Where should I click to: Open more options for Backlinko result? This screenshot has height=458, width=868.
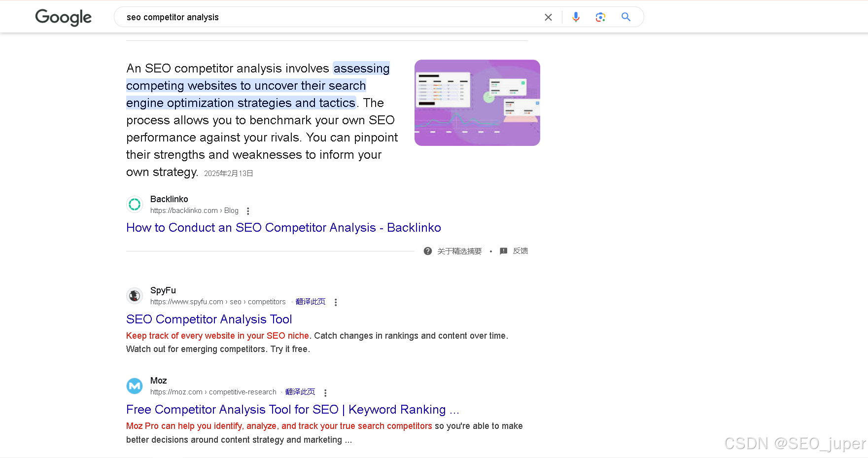click(x=248, y=211)
